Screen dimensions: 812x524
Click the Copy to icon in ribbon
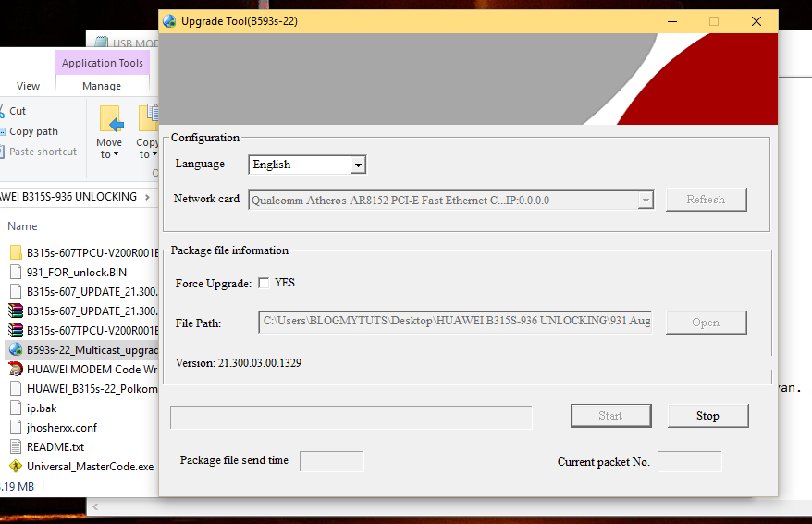pos(149,118)
